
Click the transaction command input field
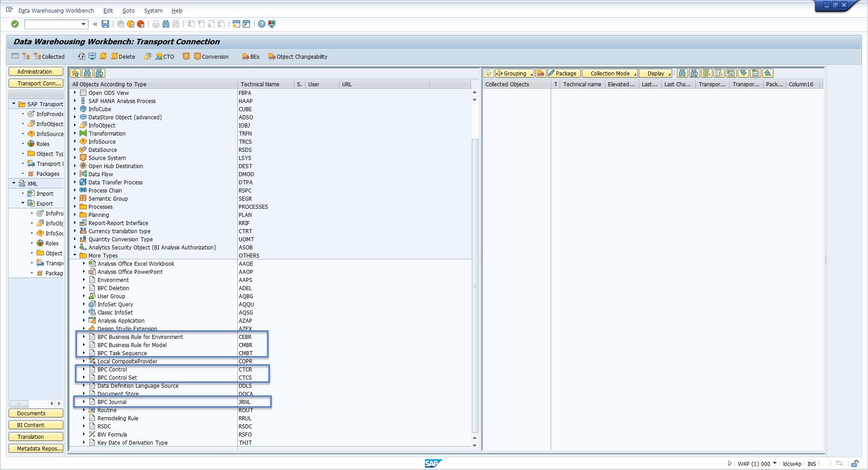click(52, 24)
